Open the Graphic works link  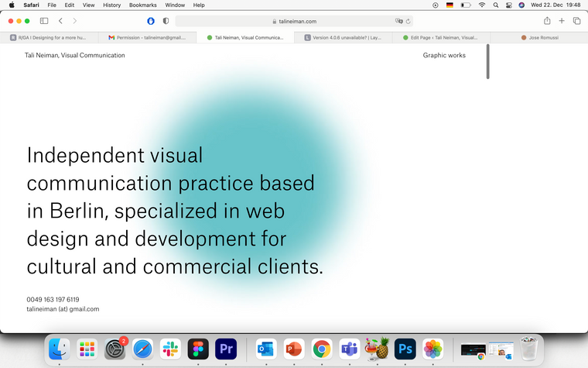pyautogui.click(x=444, y=56)
